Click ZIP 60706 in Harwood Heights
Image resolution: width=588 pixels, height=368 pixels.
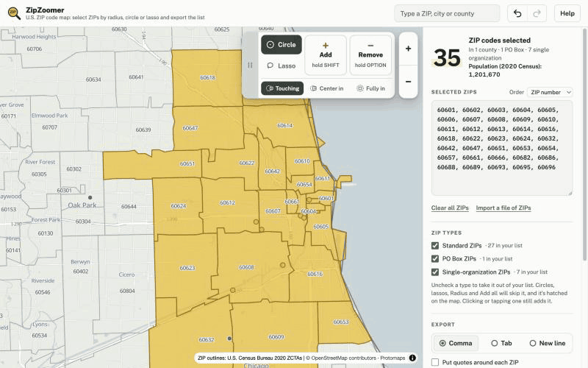coord(34,49)
